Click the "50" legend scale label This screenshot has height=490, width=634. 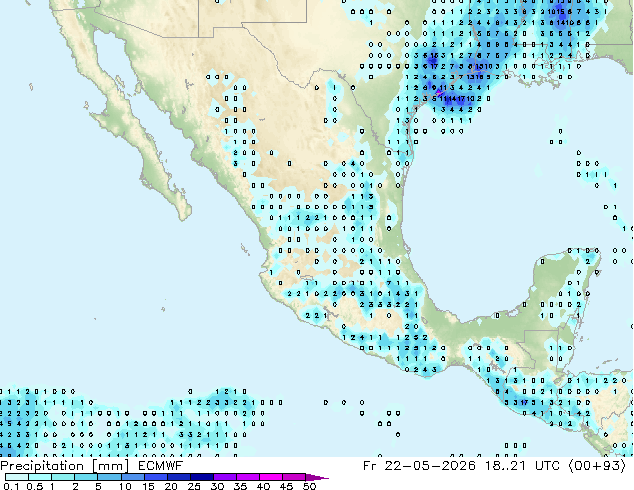pyautogui.click(x=309, y=486)
